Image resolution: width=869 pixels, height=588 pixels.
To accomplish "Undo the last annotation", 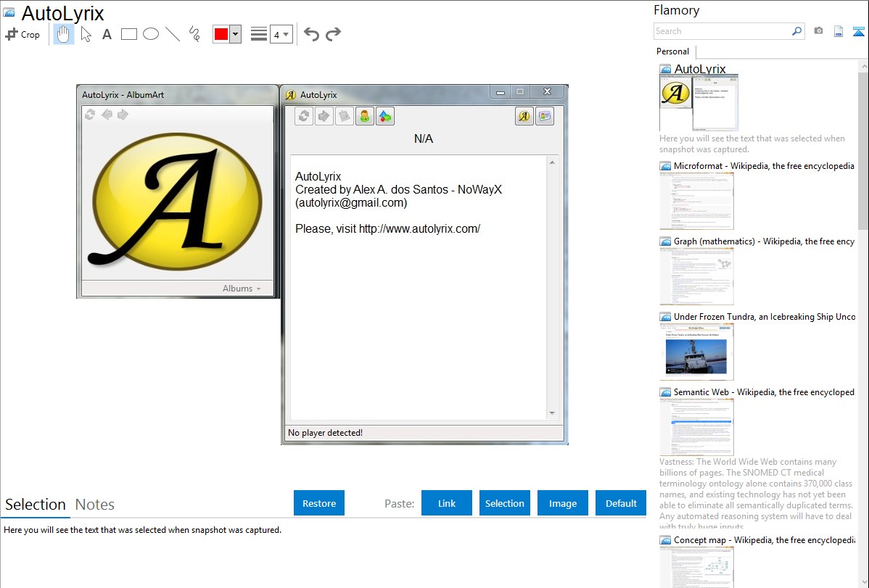I will click(311, 34).
